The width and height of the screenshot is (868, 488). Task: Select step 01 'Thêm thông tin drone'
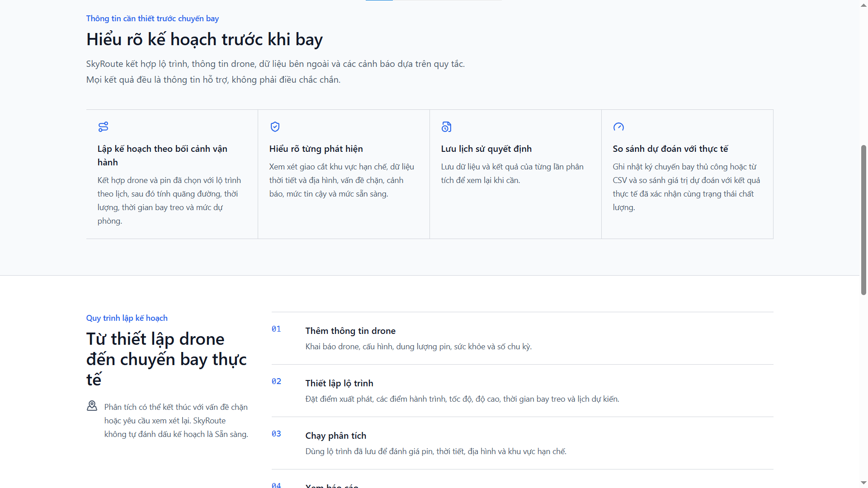click(522, 338)
